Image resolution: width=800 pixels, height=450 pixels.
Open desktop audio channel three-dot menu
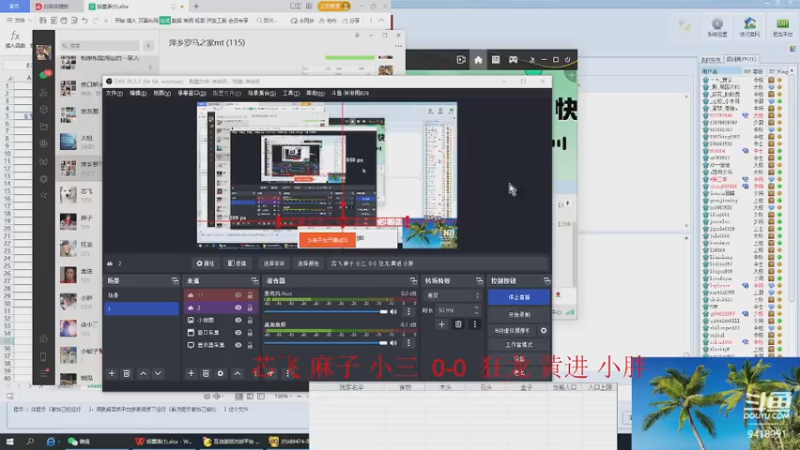click(x=409, y=343)
